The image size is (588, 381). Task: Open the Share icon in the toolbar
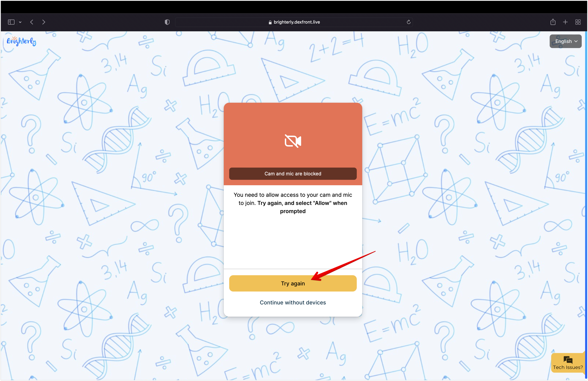point(553,22)
